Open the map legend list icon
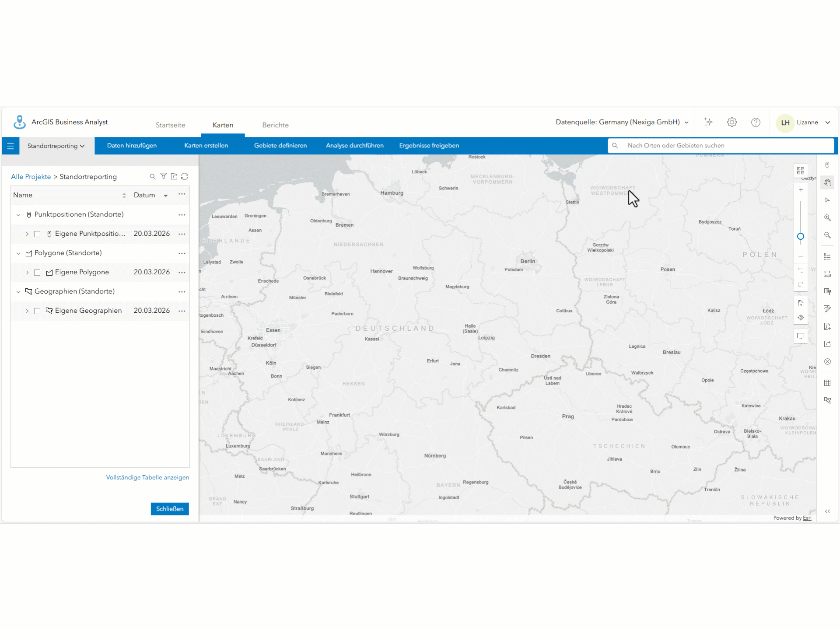 pyautogui.click(x=827, y=257)
